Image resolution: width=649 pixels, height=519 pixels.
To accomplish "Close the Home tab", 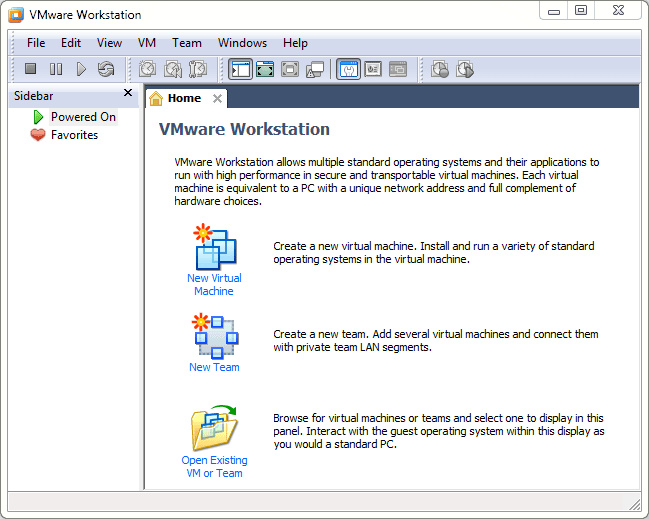I will [x=217, y=99].
